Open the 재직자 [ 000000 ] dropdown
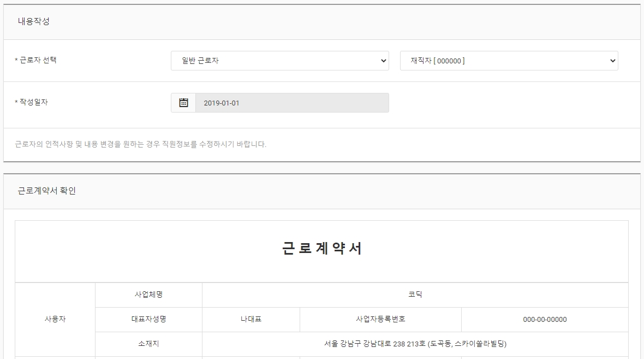644x359 pixels. [509, 61]
